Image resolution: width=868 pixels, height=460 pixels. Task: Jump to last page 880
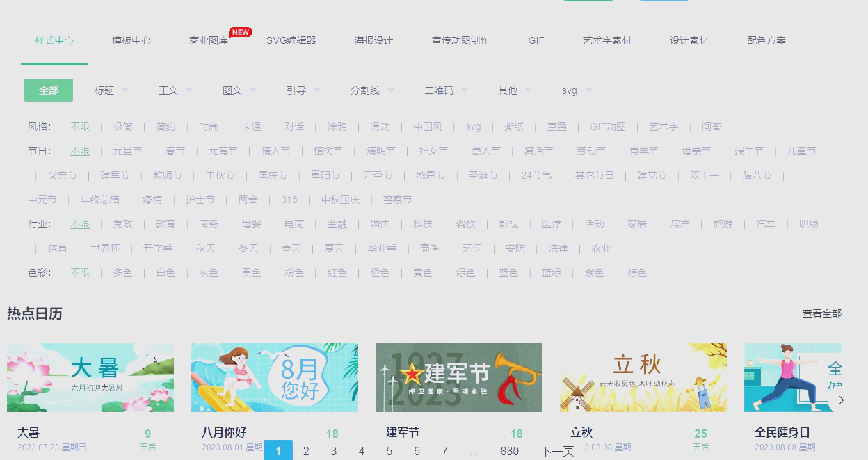click(510, 451)
